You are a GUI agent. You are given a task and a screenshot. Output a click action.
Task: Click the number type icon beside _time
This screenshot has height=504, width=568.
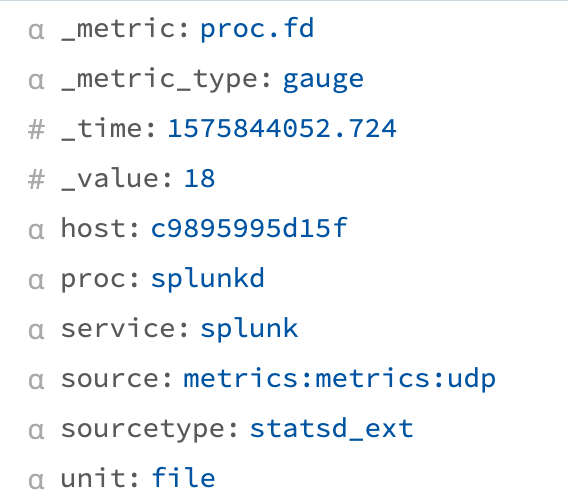point(36,130)
